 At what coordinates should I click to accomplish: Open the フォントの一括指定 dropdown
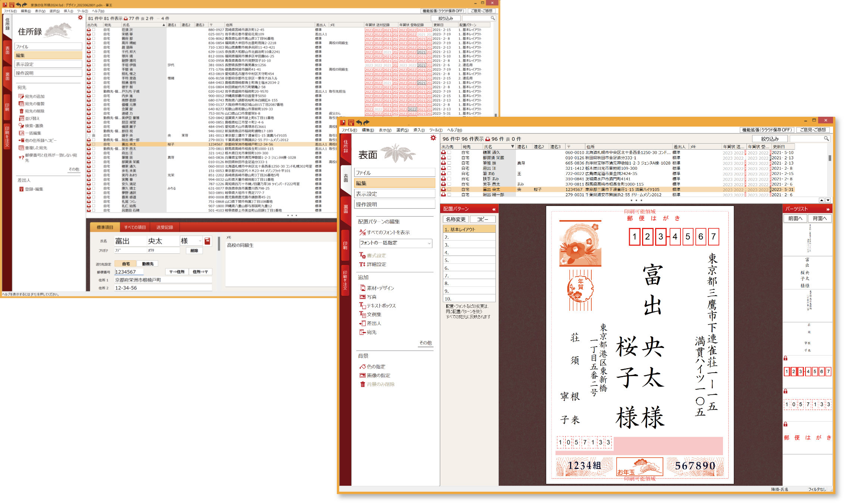(395, 243)
